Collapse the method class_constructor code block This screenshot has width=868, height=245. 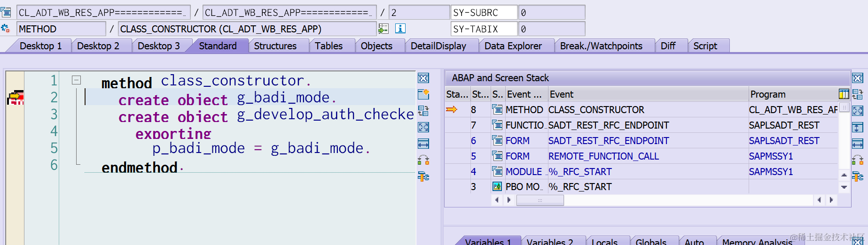click(x=76, y=80)
